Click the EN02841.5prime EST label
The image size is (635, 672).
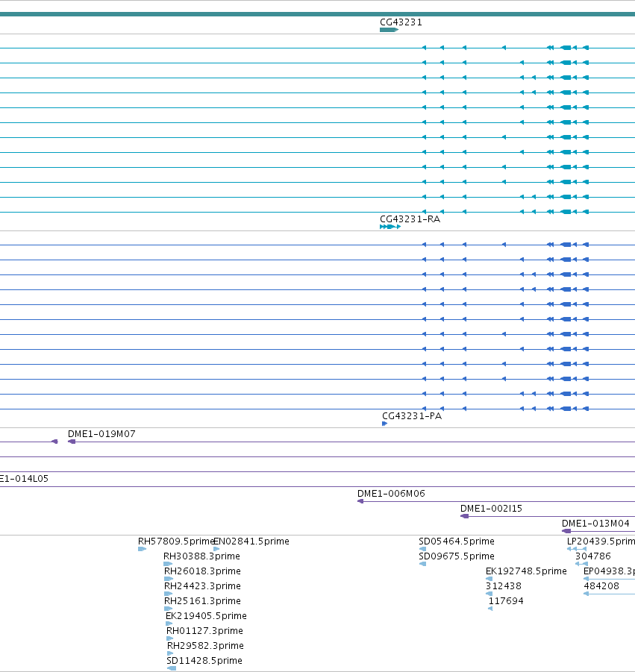(x=251, y=541)
